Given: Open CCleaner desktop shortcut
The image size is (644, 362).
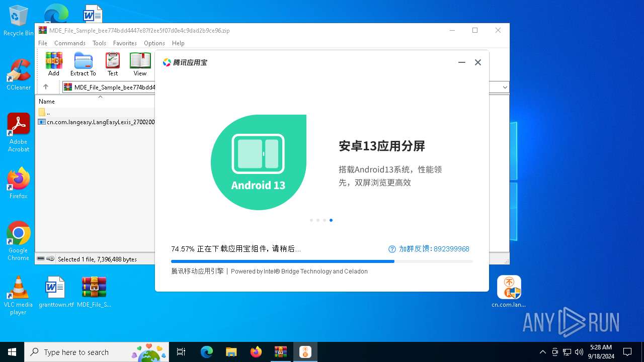Looking at the screenshot, I should [19, 75].
